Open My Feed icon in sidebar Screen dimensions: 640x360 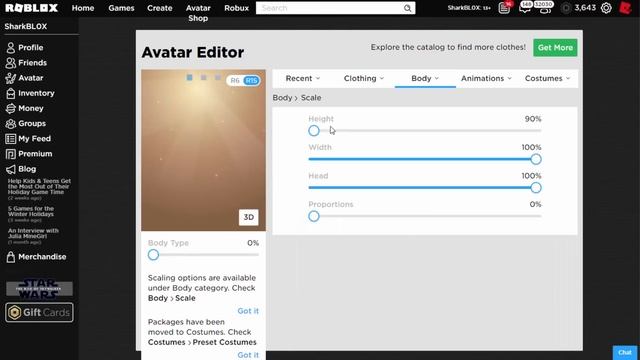pyautogui.click(x=11, y=139)
